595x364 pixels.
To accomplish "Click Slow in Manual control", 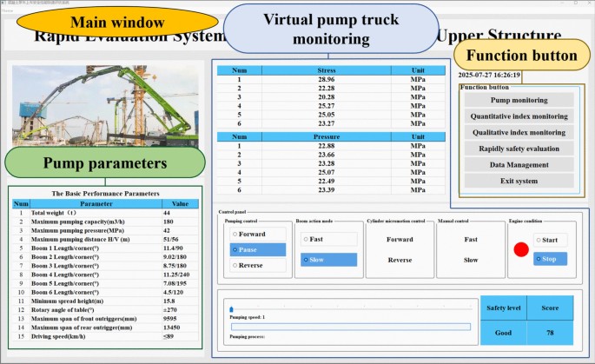I will [x=471, y=260].
